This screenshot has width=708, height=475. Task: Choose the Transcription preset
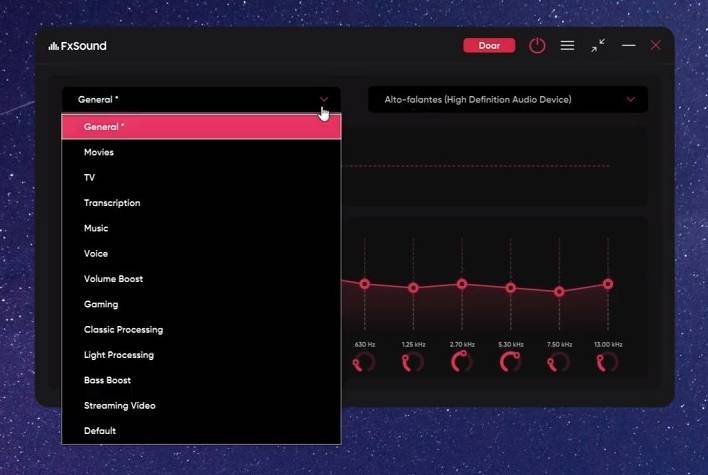pos(201,203)
